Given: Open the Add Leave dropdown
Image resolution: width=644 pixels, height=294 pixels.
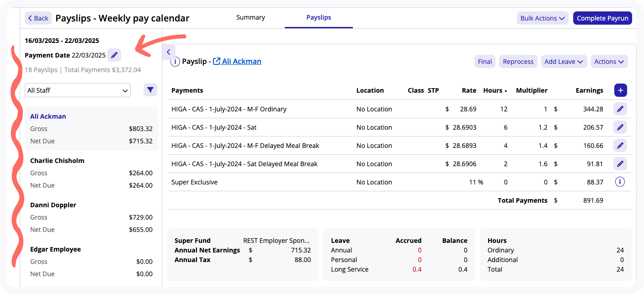Looking at the screenshot, I should click(x=564, y=62).
